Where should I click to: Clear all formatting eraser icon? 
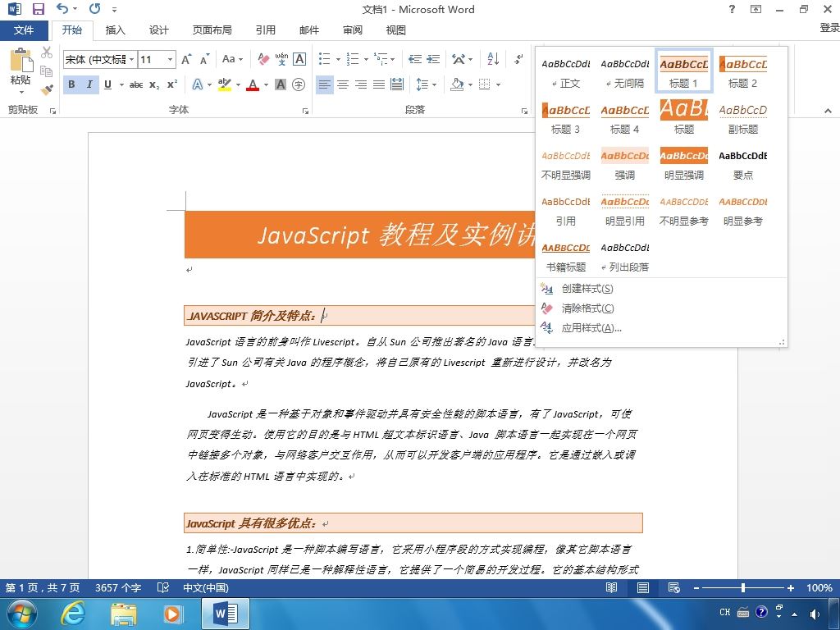click(263, 59)
